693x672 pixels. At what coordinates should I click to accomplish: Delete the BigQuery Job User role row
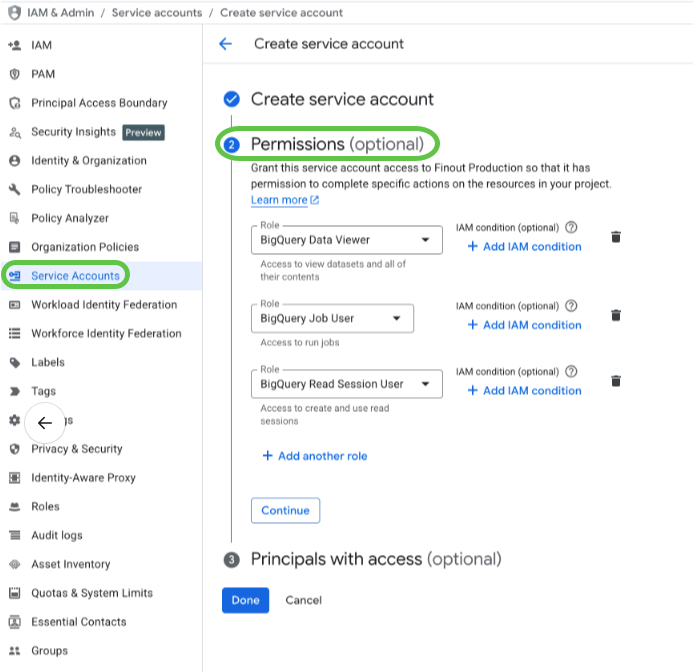pos(616,316)
